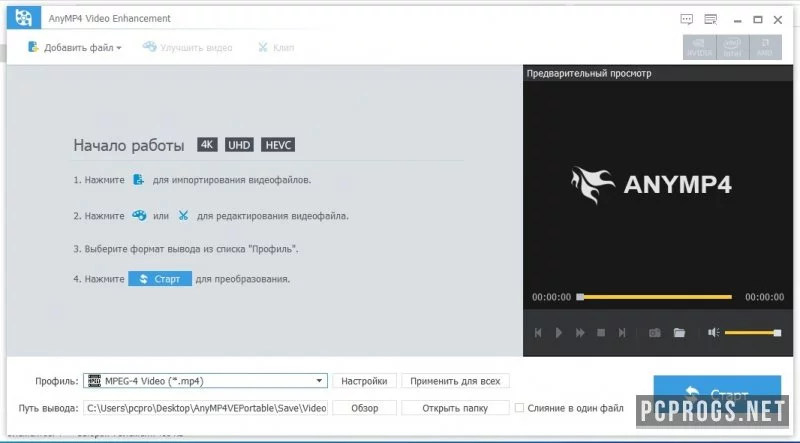The height and width of the screenshot is (443, 800).
Task: Click the HEVC badge
Action: 278,145
